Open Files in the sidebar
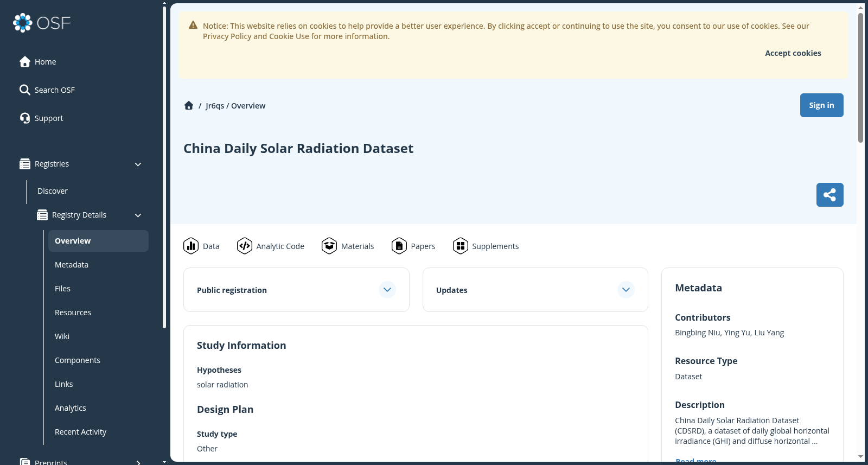This screenshot has height=465, width=868. coord(98,289)
